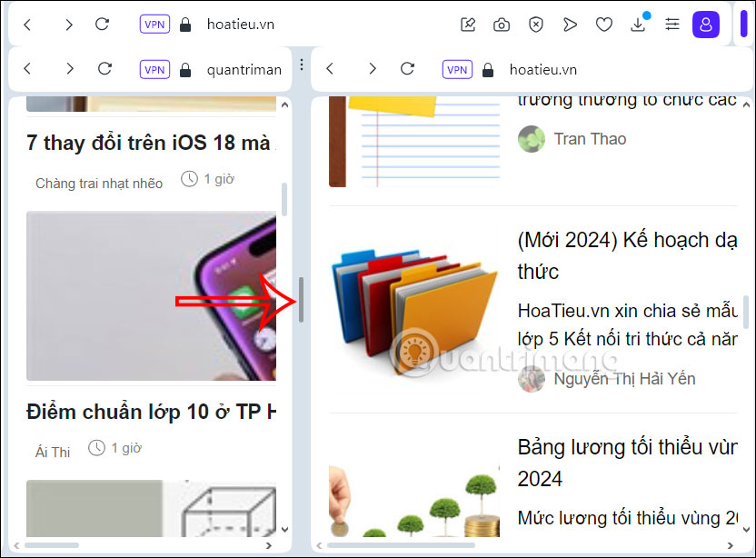Open author Ái Thi
The image size is (756, 558).
[x=53, y=452]
